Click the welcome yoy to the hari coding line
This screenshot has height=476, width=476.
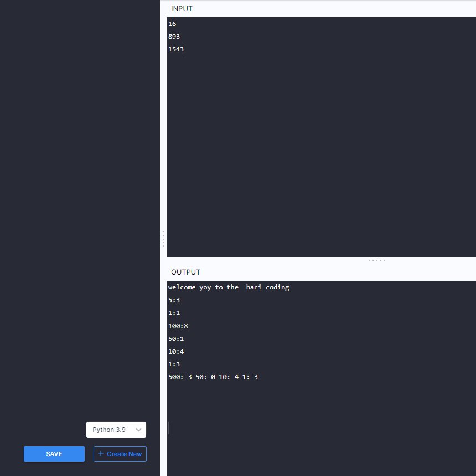[x=229, y=287]
